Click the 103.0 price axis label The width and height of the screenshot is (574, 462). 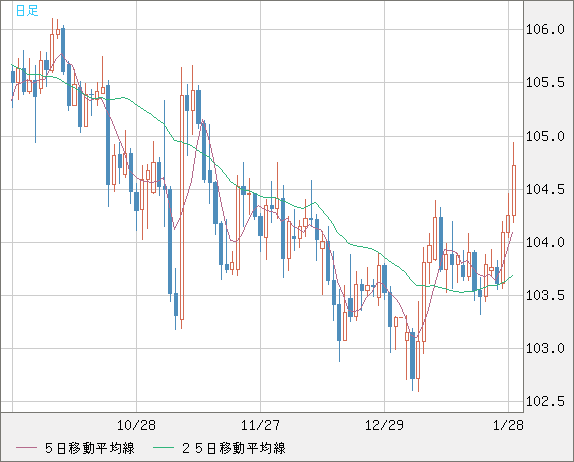coord(545,349)
